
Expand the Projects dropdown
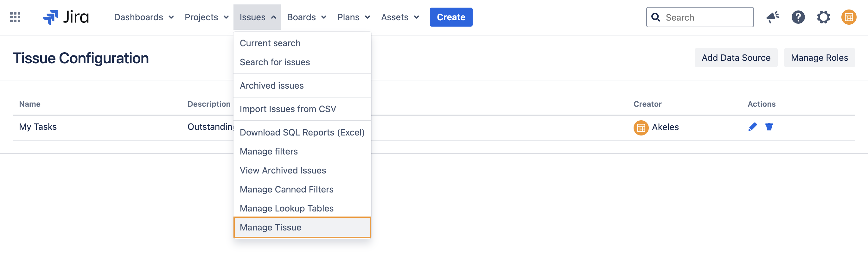207,17
